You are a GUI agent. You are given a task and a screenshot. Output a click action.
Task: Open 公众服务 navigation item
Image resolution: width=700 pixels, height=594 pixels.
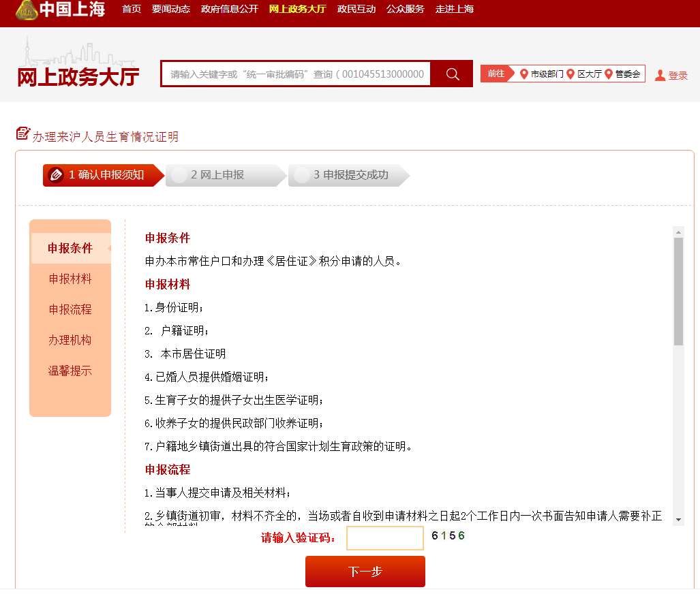(406, 10)
